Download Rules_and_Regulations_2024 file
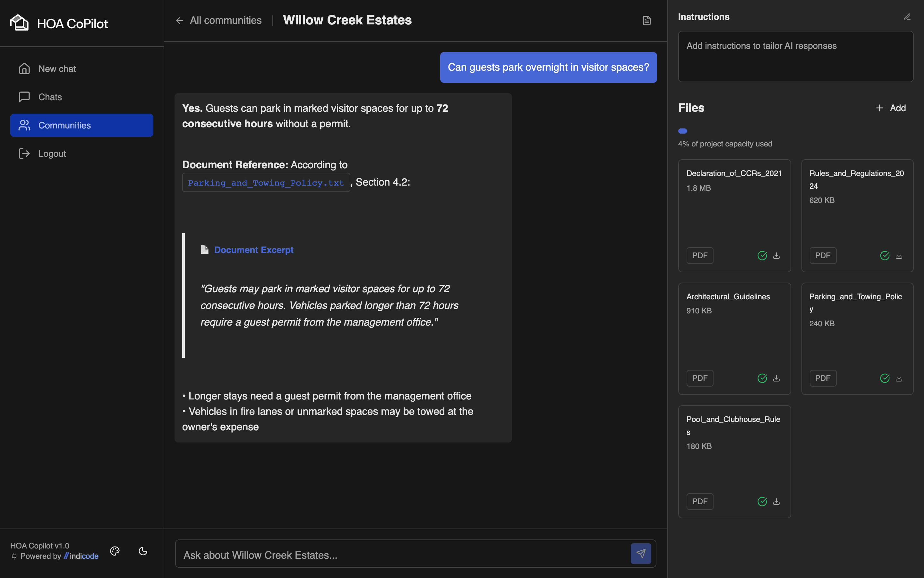This screenshot has height=578, width=924. click(899, 256)
